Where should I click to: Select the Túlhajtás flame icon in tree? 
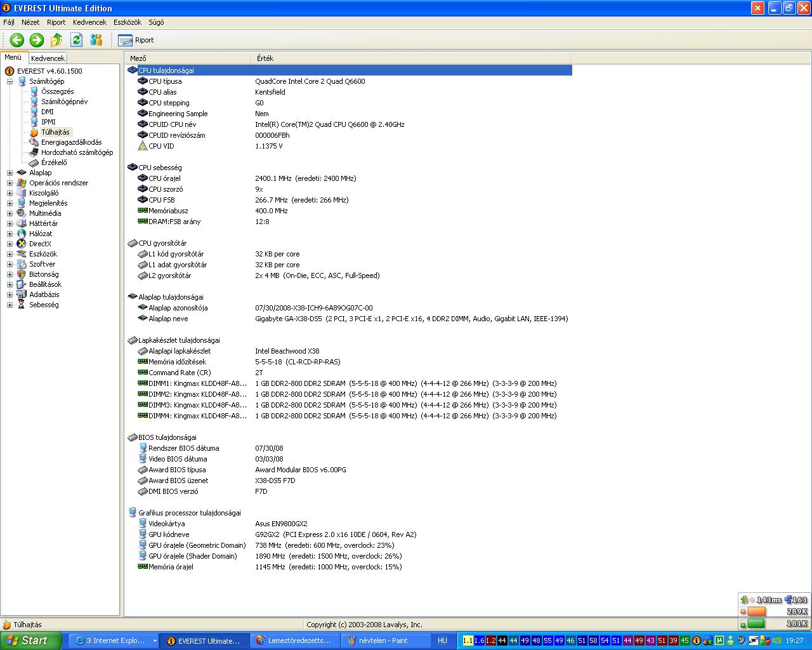34,132
